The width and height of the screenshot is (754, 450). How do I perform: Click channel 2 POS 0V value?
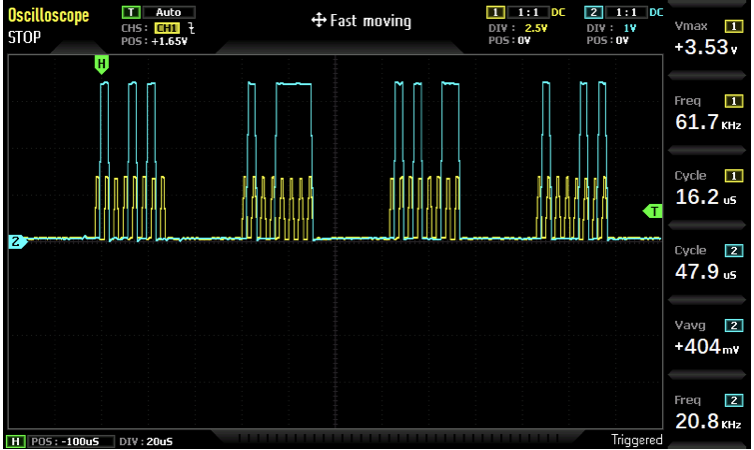point(622,40)
